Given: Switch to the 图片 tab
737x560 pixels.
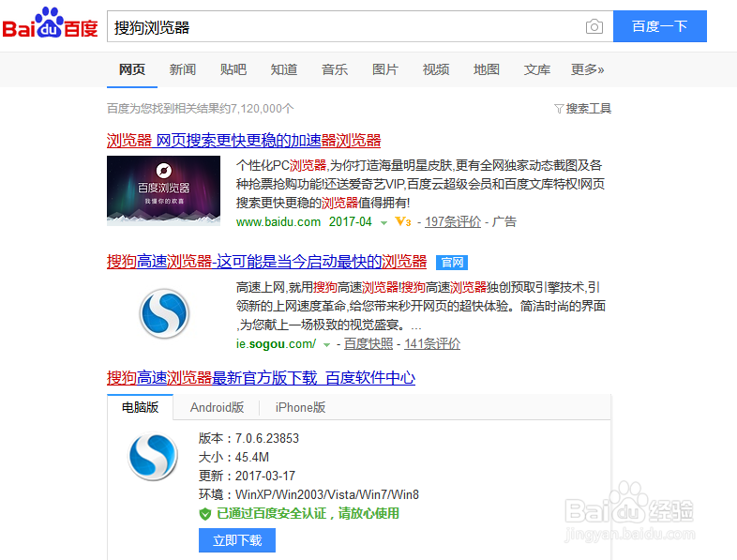Looking at the screenshot, I should [385, 69].
